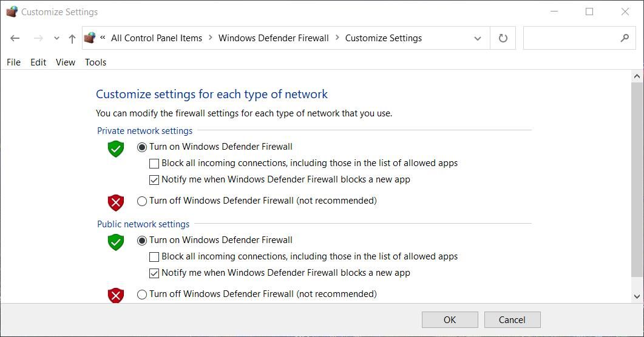Click the red shield under Private network

point(115,202)
